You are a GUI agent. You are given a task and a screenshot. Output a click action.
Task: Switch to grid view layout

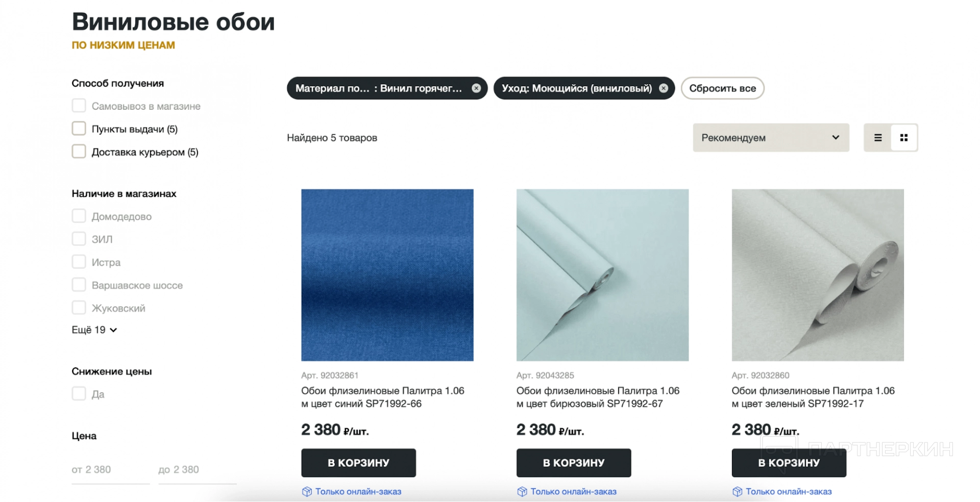click(904, 138)
